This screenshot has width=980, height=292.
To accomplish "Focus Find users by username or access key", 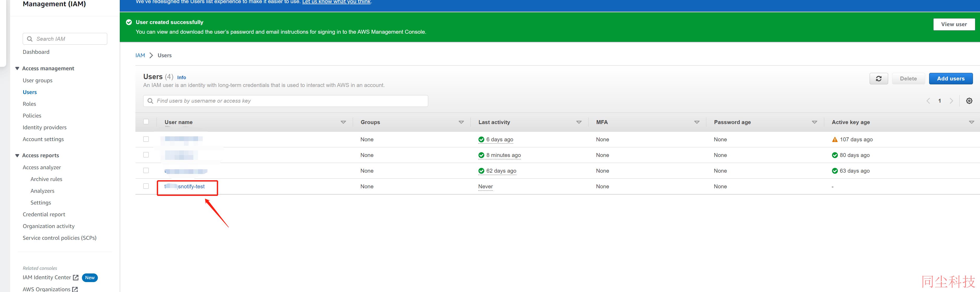I will (286, 101).
